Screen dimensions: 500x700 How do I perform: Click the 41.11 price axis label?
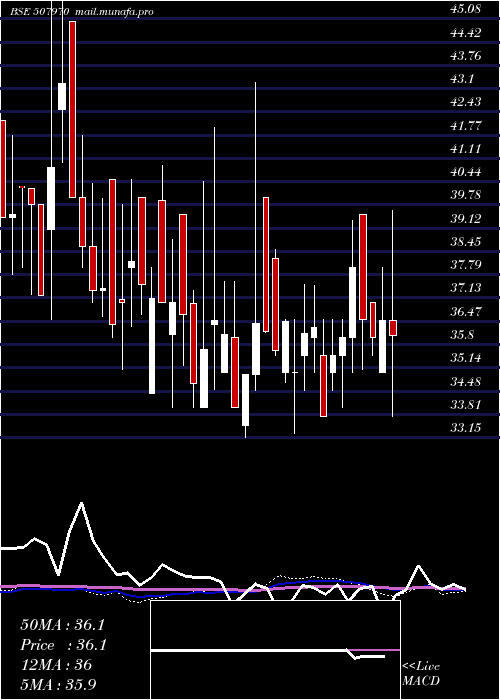[x=466, y=148]
